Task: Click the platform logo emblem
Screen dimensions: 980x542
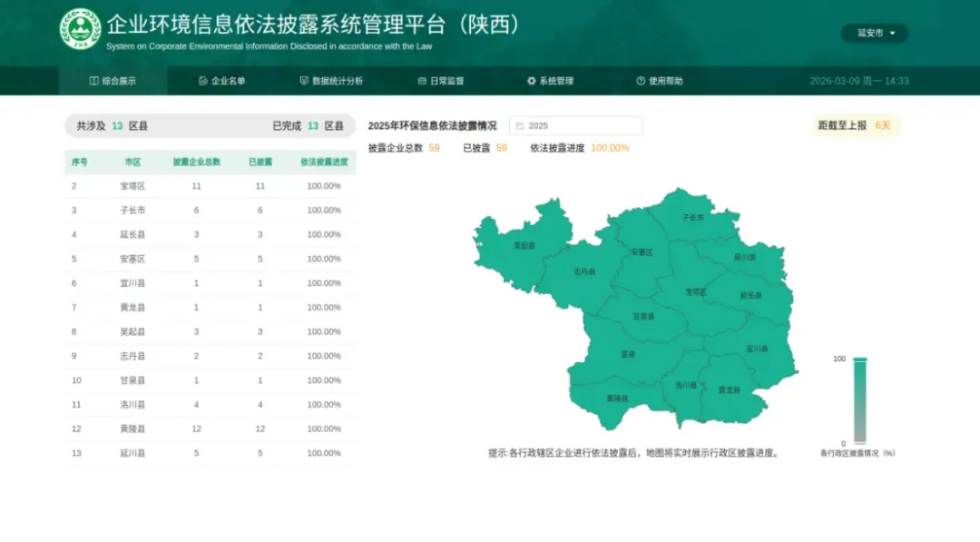Action: coord(81,29)
